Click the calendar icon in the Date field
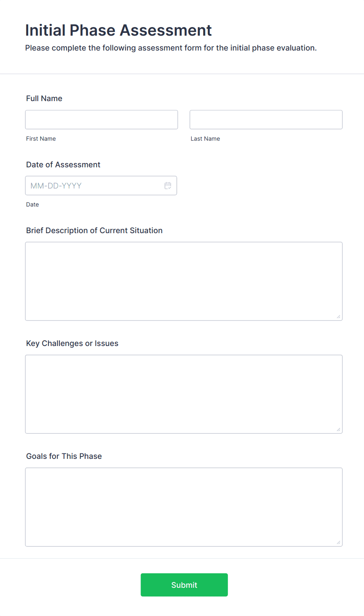Image resolution: width=364 pixels, height=616 pixels. tap(168, 185)
